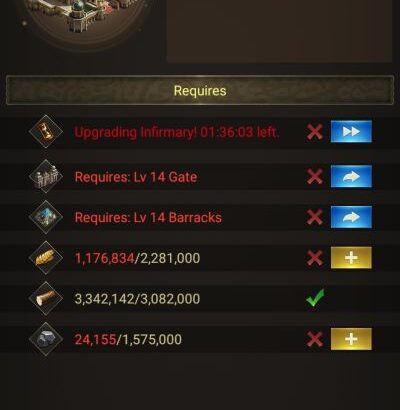Image resolution: width=400 pixels, height=410 pixels.
Task: Go to Gate via blue arrow button
Action: [x=351, y=176]
